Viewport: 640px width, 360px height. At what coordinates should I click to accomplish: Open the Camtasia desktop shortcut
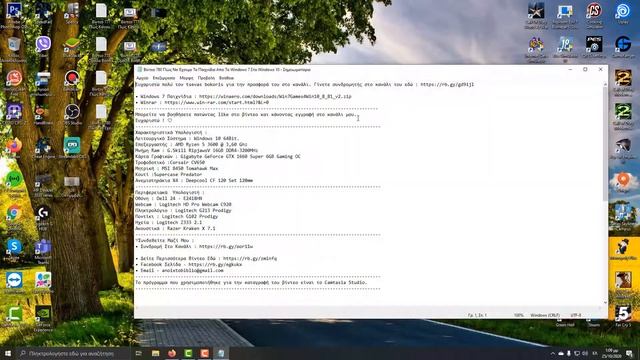pos(14,314)
